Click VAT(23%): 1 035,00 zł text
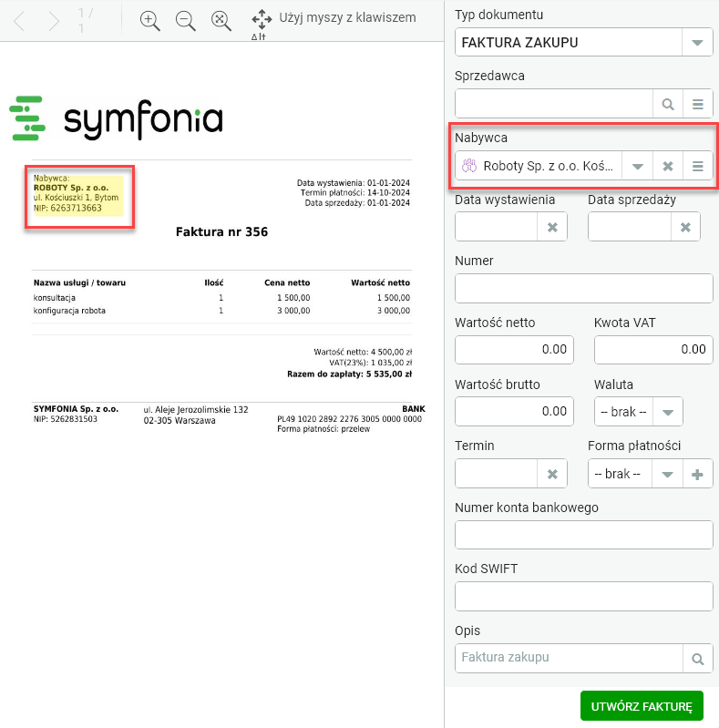 370,363
